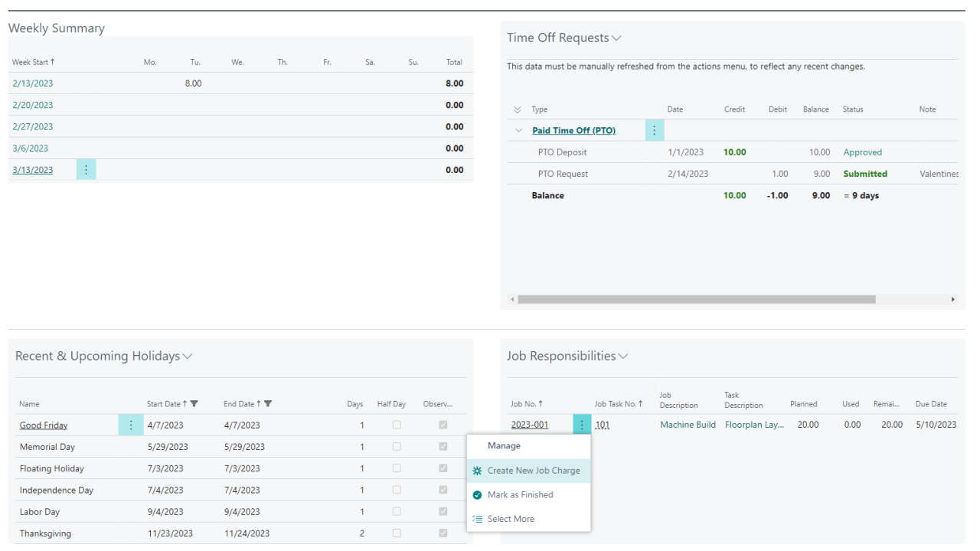The image size is (980, 551).
Task: Select the PTO Request row text
Action: tap(563, 174)
